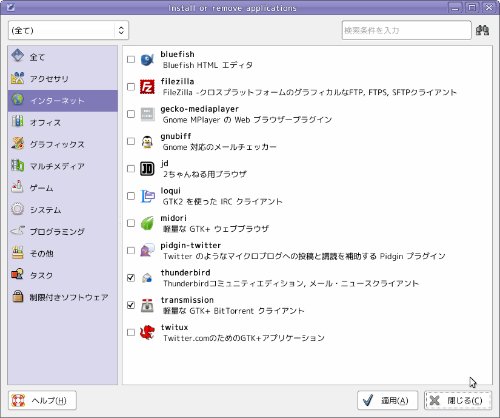
Task: Click the window menu icon in title bar
Action: coord(11,7)
